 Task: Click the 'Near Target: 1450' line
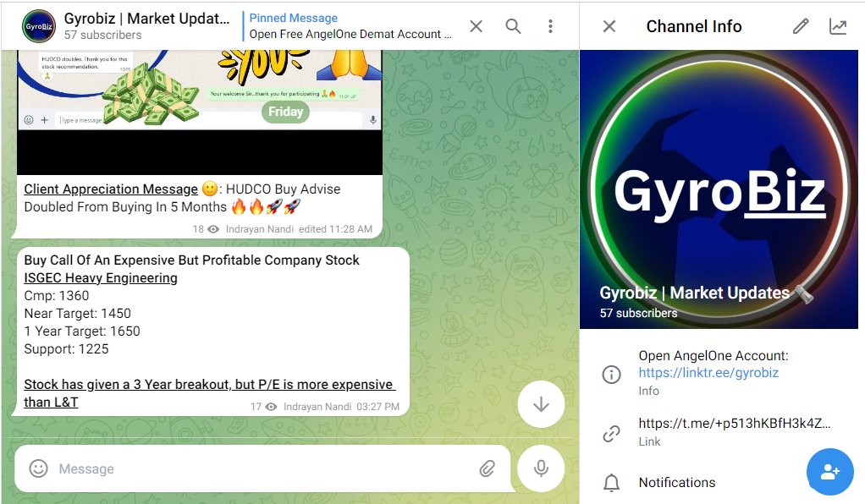tap(77, 313)
